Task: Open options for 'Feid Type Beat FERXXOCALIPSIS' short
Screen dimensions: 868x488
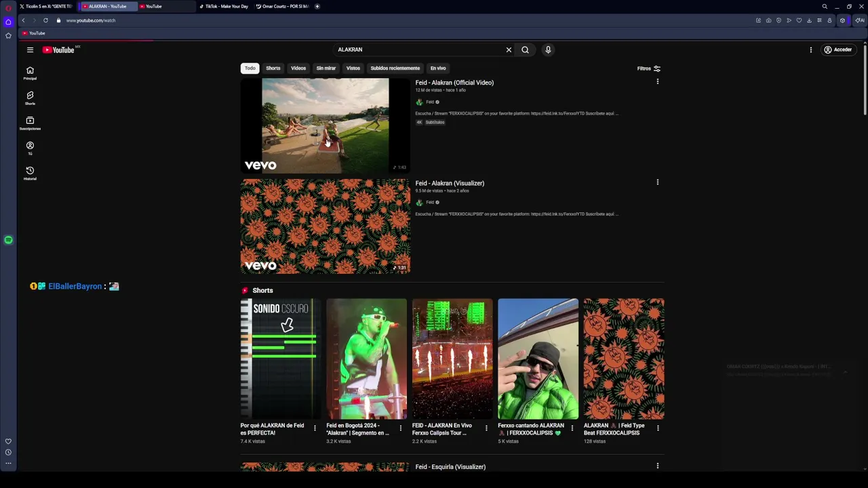Action: [658, 428]
